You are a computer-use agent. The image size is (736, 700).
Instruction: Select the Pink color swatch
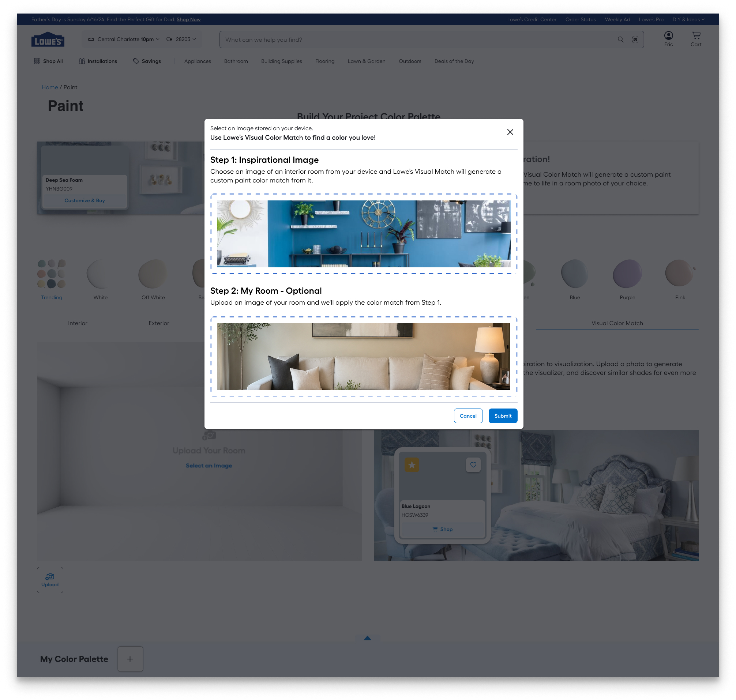[x=680, y=280]
